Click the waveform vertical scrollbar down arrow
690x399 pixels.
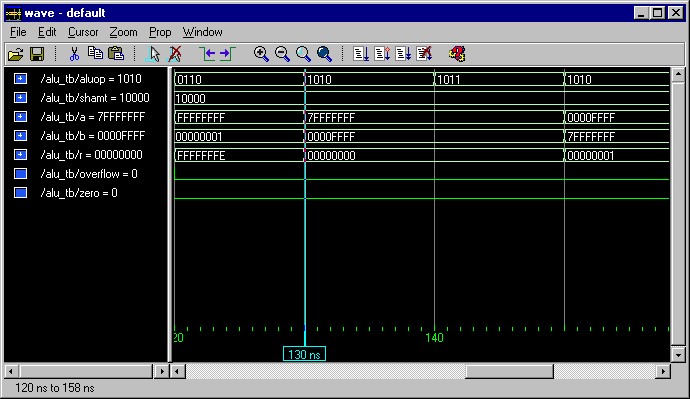[678, 355]
